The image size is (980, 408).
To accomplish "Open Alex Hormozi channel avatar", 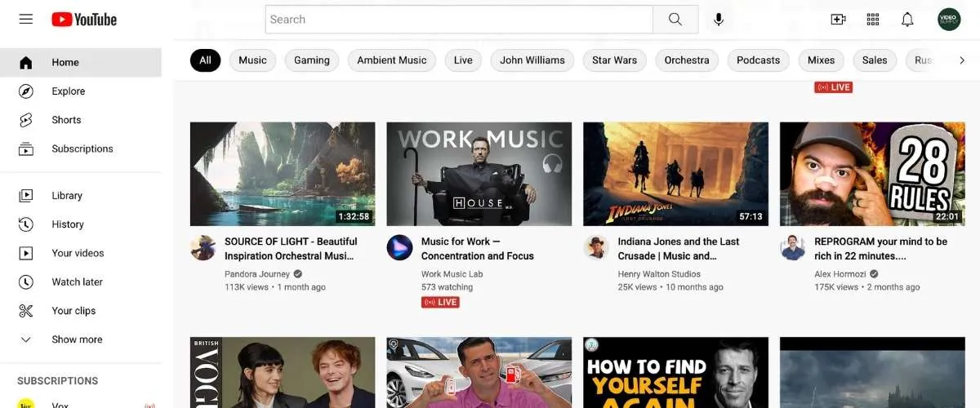I will click(793, 248).
